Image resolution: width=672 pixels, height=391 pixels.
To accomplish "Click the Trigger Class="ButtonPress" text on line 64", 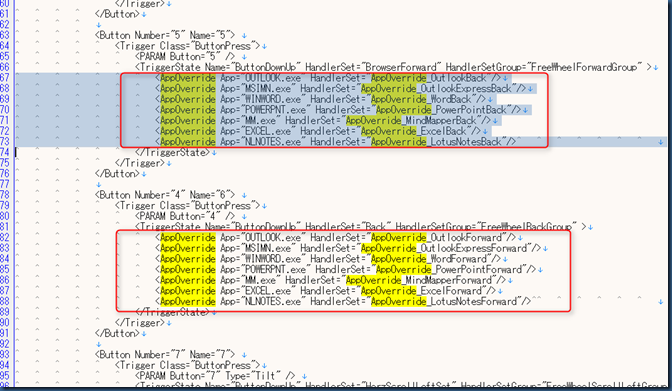I will click(x=188, y=46).
